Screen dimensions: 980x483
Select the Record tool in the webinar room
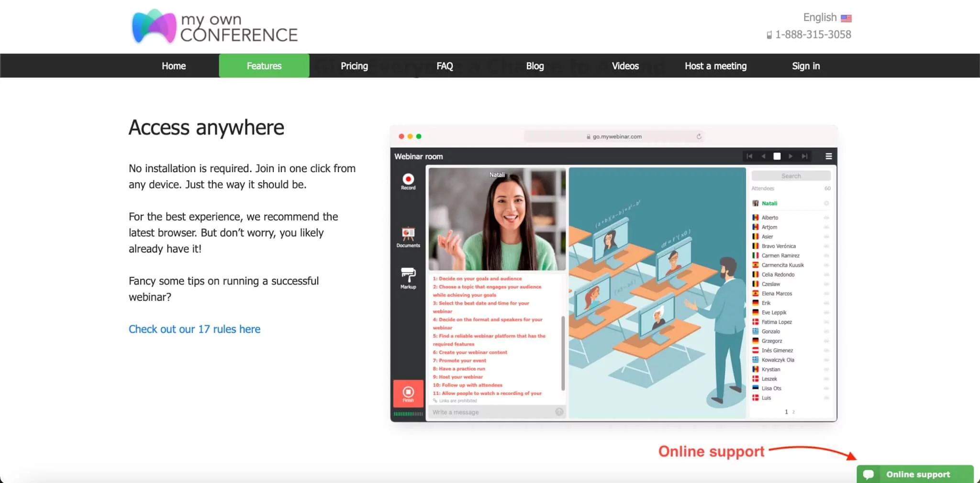tap(408, 181)
